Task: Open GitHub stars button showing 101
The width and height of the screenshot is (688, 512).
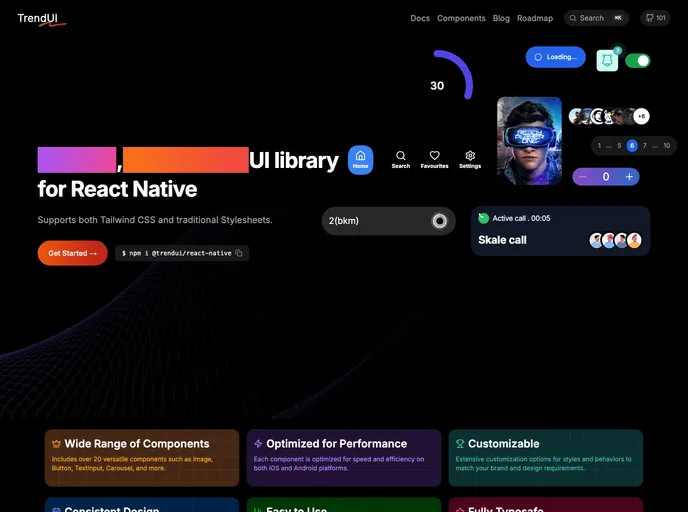Action: click(655, 18)
